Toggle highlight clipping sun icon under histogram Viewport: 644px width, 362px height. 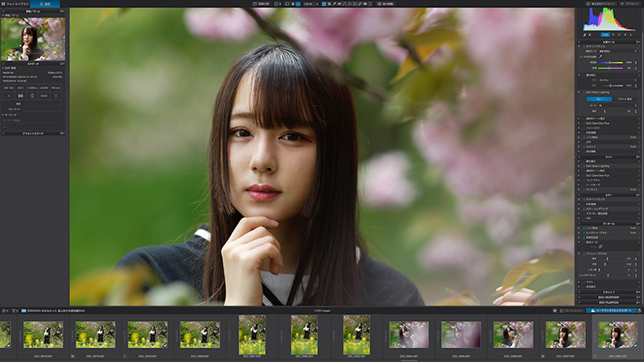click(590, 35)
